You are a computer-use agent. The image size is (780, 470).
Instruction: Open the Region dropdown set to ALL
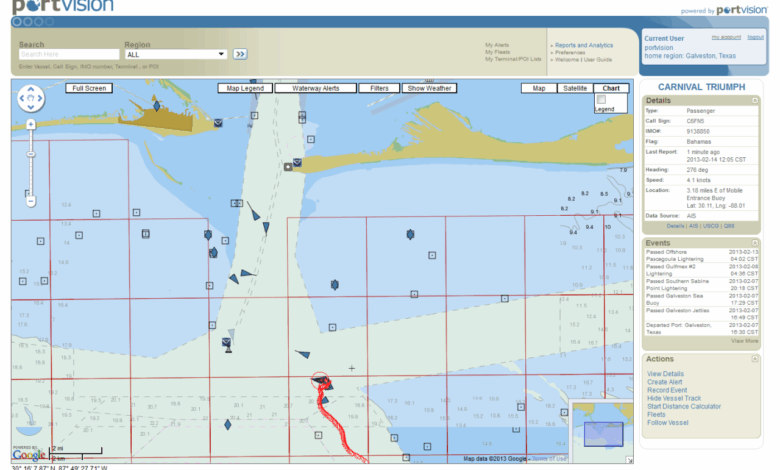coord(175,54)
